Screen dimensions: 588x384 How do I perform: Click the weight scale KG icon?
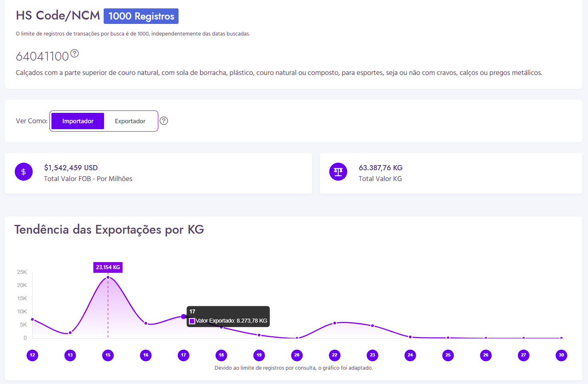point(338,172)
